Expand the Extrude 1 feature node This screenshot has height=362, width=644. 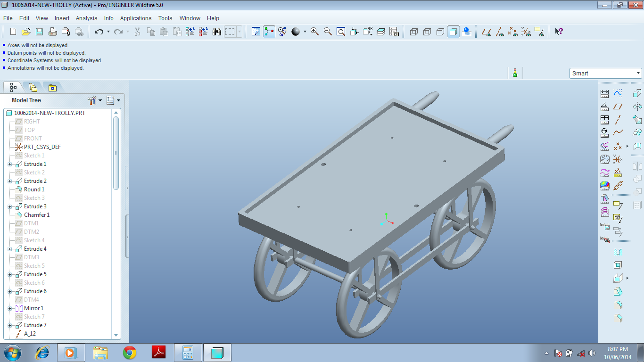(10, 164)
